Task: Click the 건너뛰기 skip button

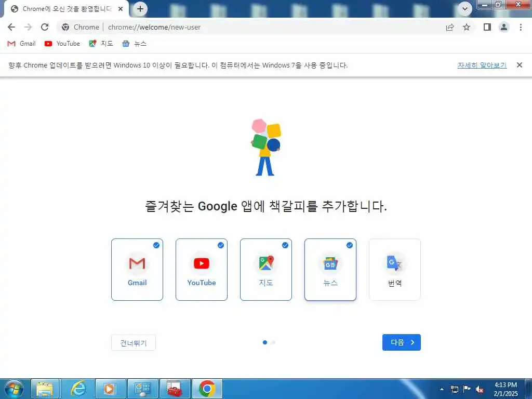Action: coord(134,342)
